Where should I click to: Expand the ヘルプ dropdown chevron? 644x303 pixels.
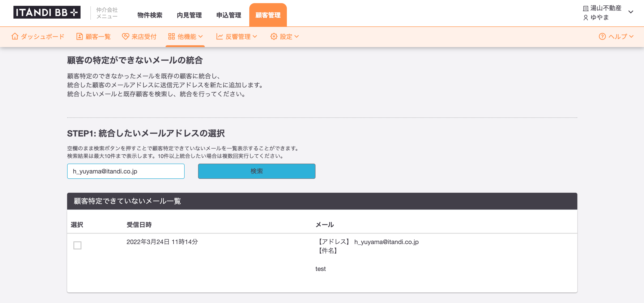(631, 37)
